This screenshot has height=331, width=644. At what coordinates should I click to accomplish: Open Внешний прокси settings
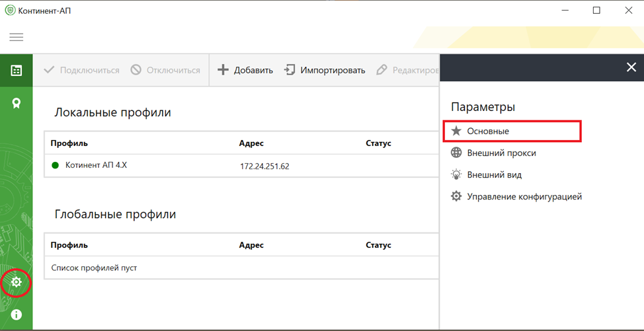click(x=501, y=153)
